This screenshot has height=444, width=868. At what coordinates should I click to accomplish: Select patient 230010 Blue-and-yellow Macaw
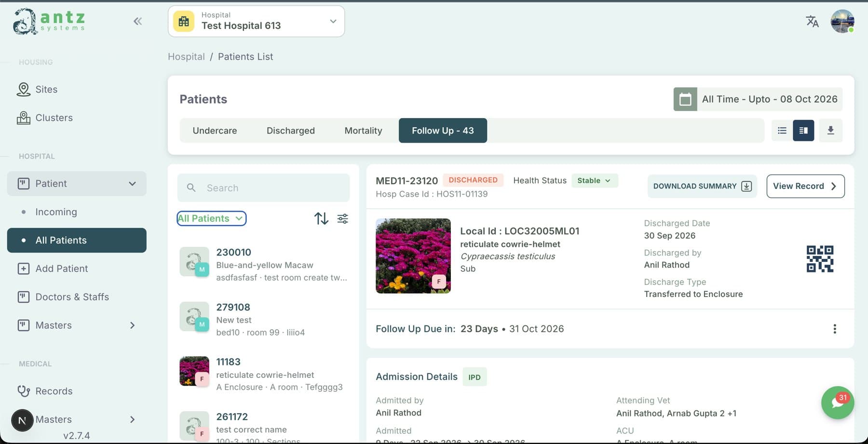click(x=264, y=265)
